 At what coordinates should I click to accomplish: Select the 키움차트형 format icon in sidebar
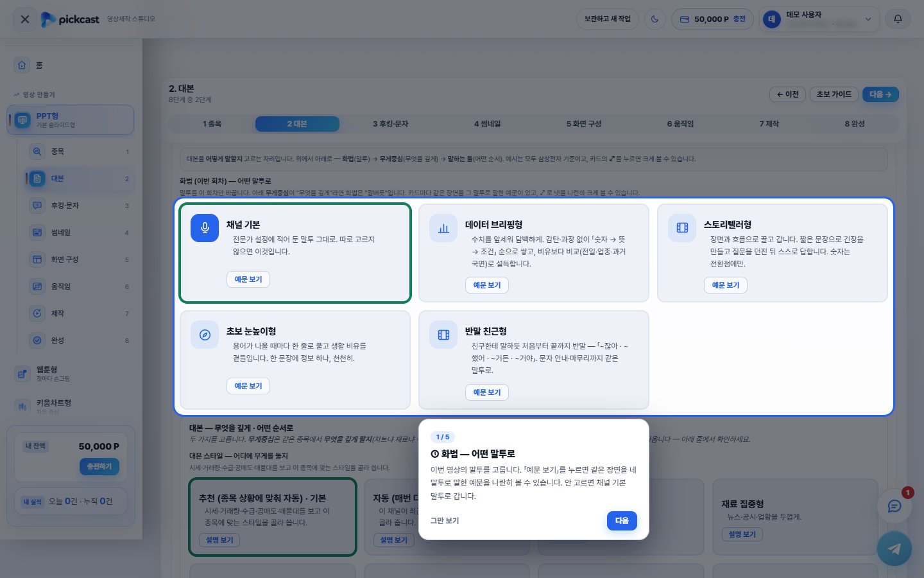[22, 406]
